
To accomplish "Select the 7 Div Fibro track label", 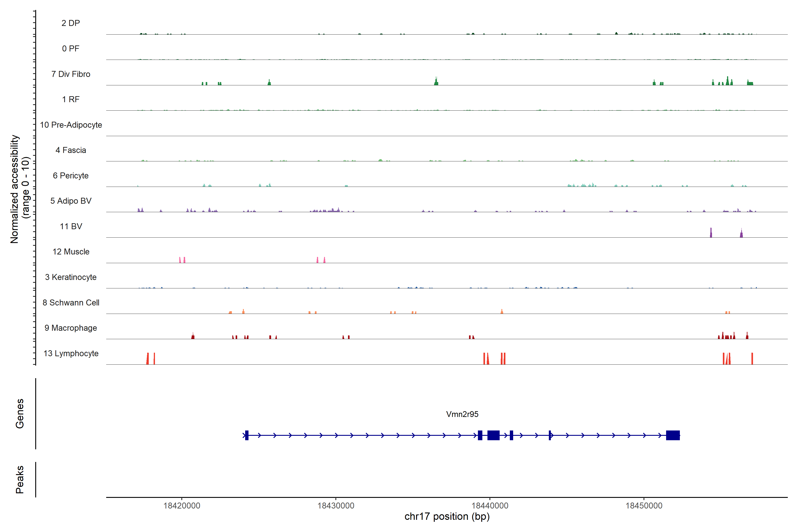I will [x=70, y=74].
